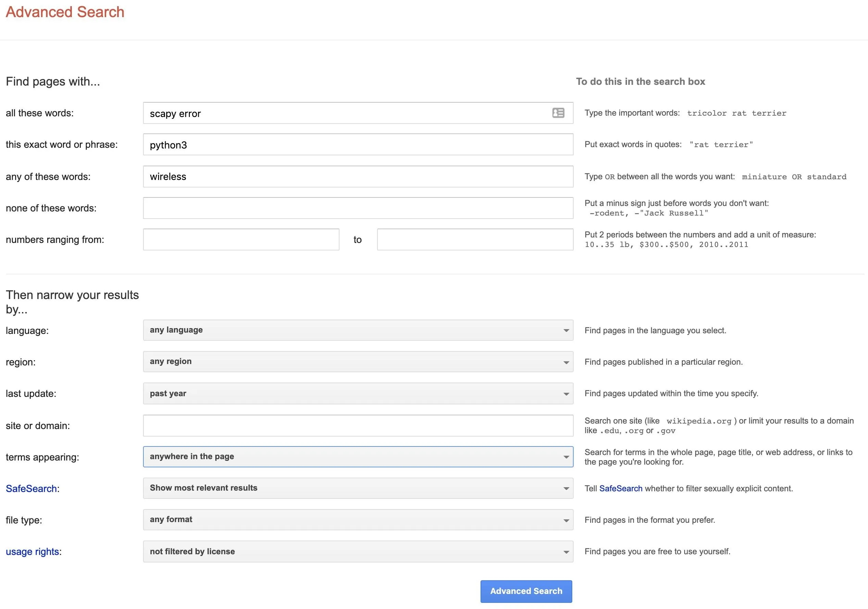Image resolution: width=868 pixels, height=609 pixels.
Task: Click the numbers ranging from start field
Action: 241,239
